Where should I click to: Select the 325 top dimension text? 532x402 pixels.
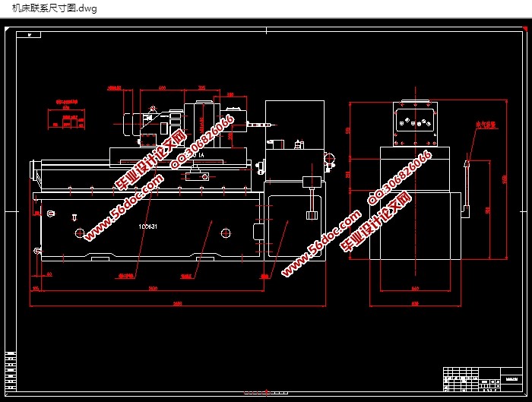tap(202, 88)
